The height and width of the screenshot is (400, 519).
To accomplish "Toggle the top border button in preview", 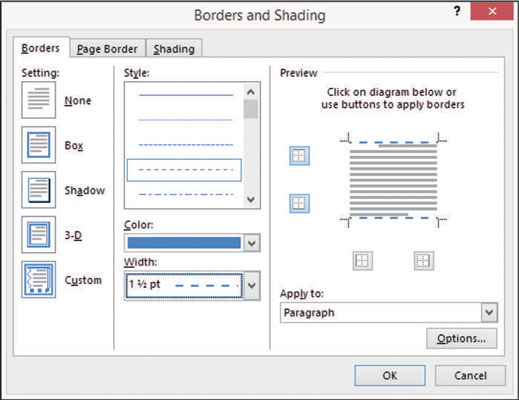I will coord(299,156).
